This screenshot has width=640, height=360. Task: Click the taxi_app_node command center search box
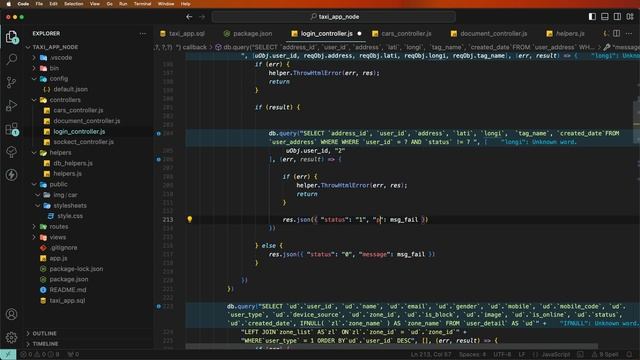[333, 17]
